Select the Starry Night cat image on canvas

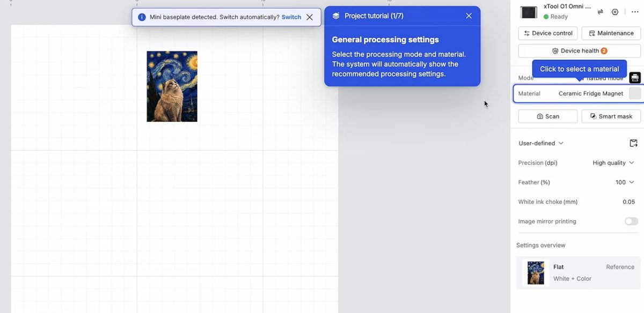pyautogui.click(x=172, y=86)
